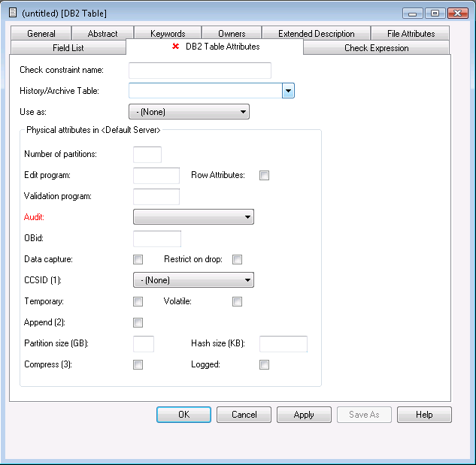Switch to the Field List tab

tap(68, 48)
